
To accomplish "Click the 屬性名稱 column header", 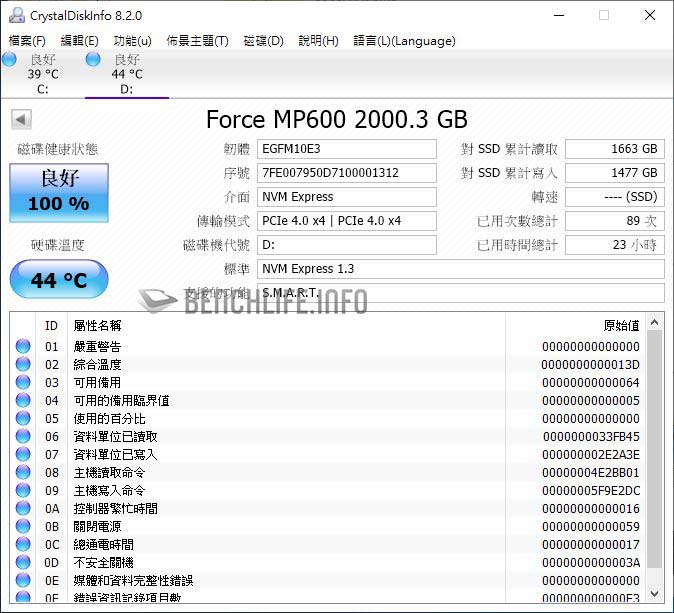I will [98, 325].
